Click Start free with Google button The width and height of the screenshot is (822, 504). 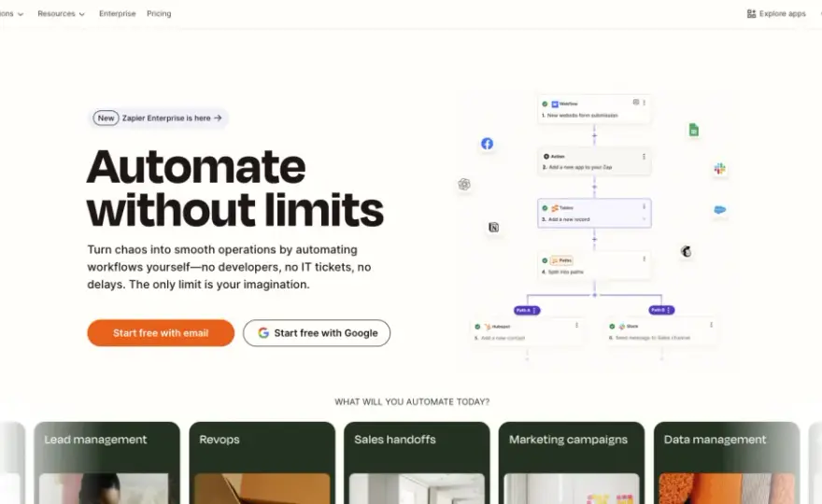(x=317, y=333)
